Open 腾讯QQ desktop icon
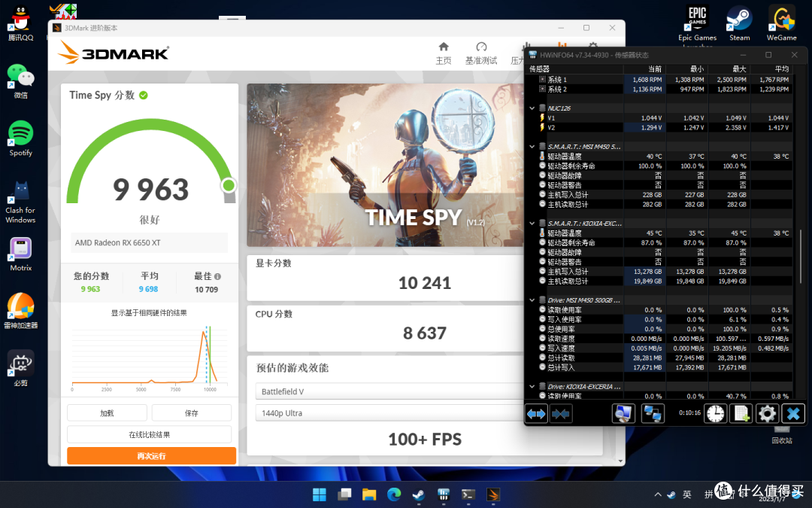The image size is (812, 508). (21, 23)
